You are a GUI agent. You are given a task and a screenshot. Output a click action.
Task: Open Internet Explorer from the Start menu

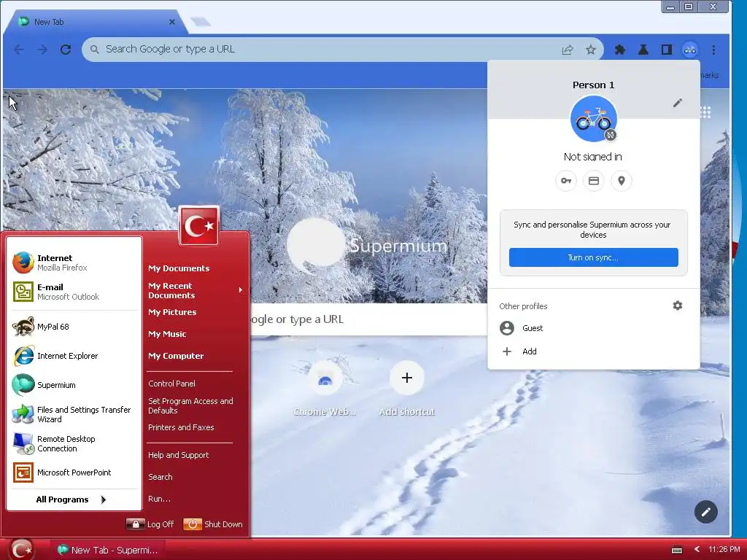pos(74,356)
